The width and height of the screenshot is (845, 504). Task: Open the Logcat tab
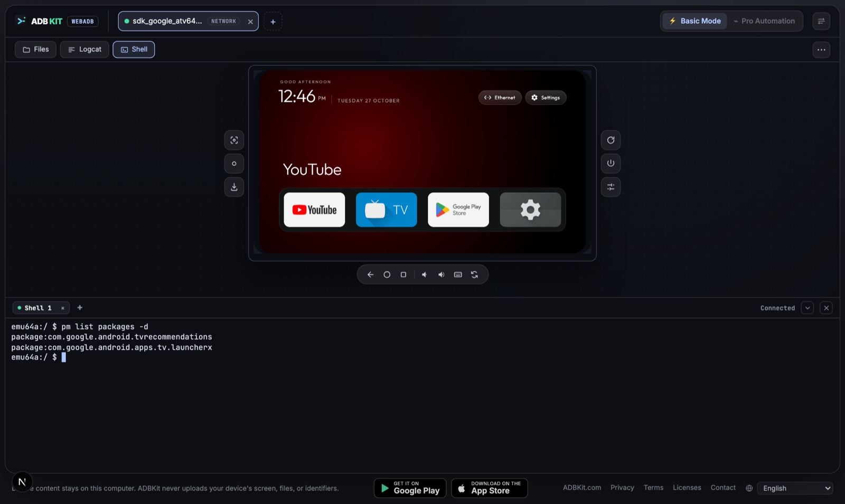click(84, 50)
